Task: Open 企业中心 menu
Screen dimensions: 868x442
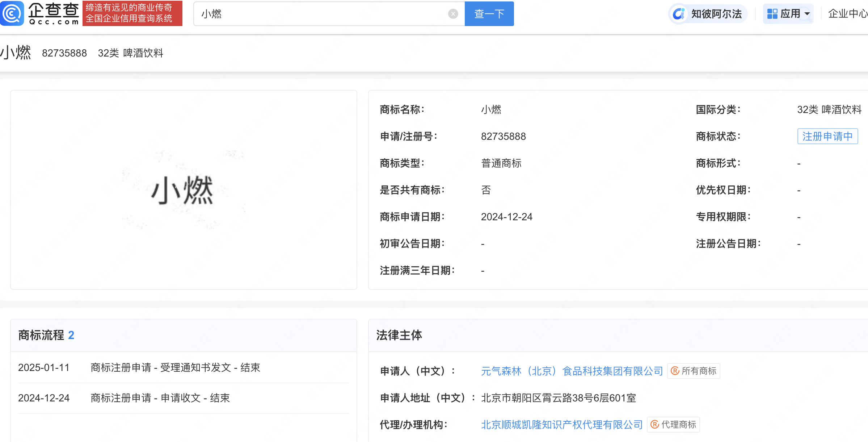Action: 848,14
